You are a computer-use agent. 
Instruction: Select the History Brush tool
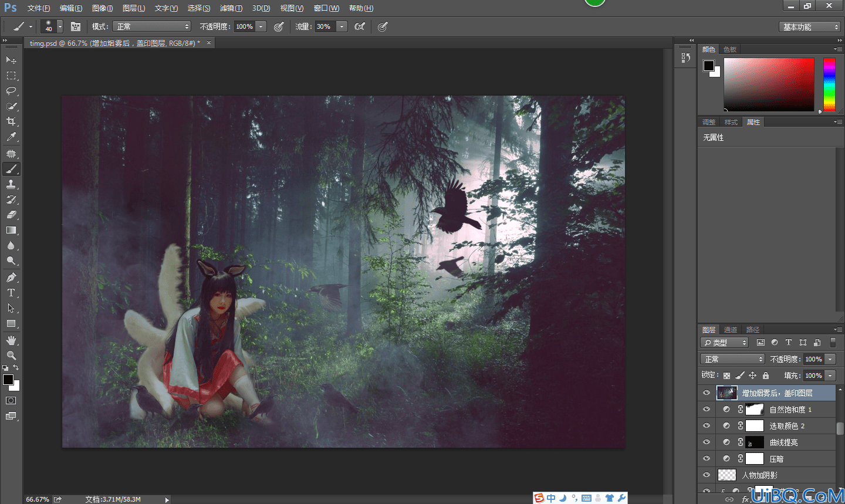pyautogui.click(x=11, y=199)
